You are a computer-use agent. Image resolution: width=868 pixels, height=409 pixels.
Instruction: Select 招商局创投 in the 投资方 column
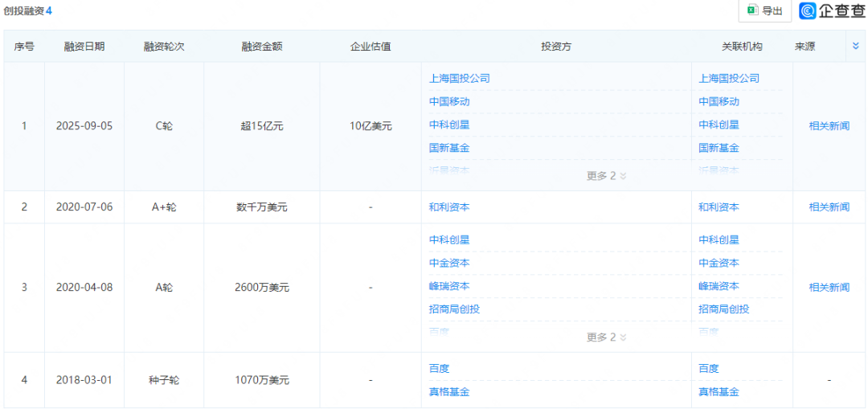(454, 310)
